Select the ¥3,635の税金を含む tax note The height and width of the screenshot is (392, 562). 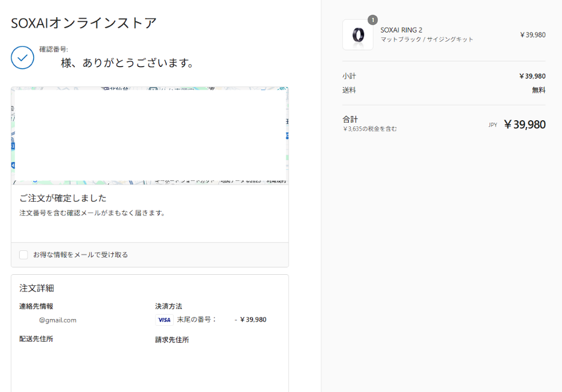(370, 129)
